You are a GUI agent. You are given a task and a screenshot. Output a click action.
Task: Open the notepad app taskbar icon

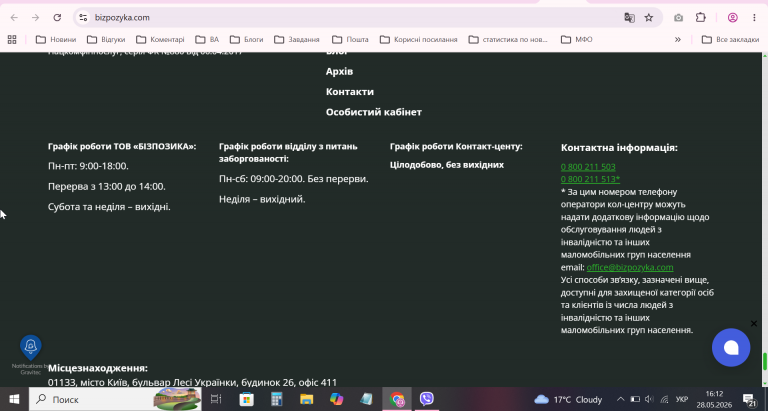pos(366,399)
